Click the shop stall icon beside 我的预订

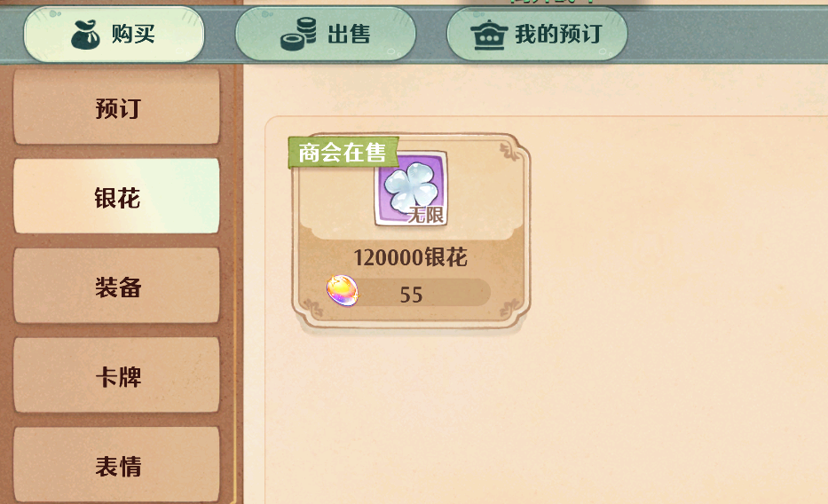[489, 35]
